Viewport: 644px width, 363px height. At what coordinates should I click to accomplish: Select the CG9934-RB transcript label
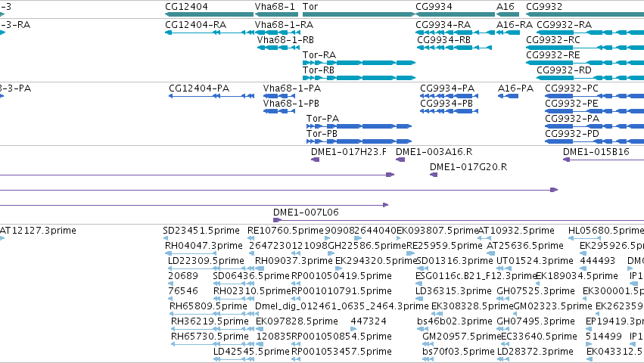444,40
